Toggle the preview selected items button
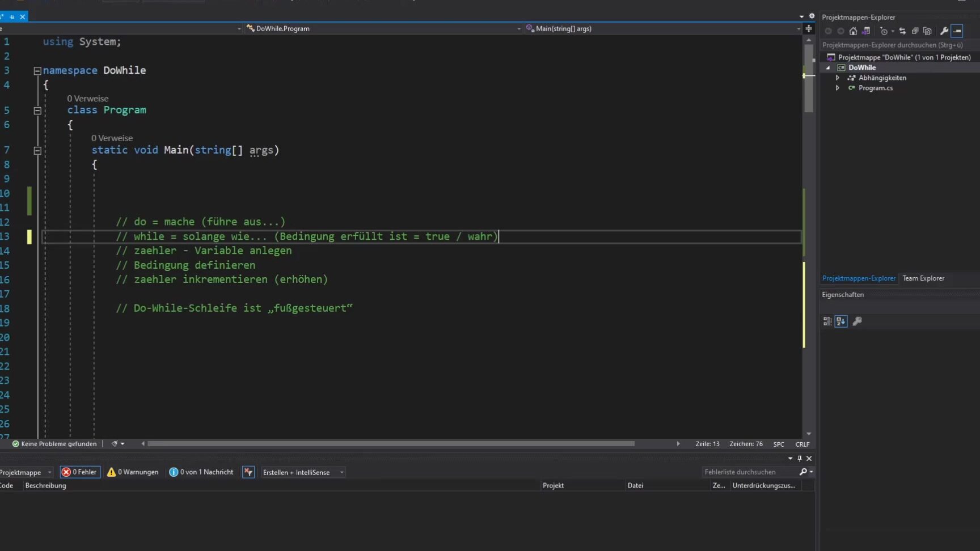 click(957, 31)
